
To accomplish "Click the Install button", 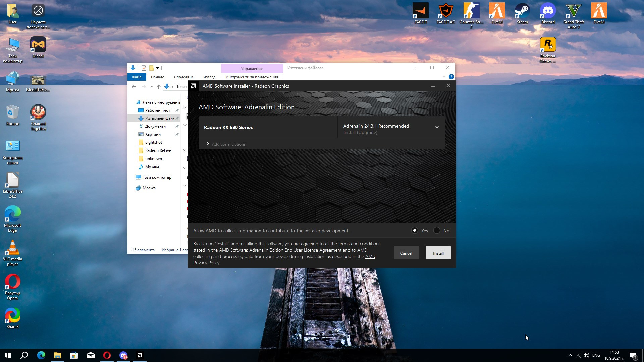I will click(438, 253).
